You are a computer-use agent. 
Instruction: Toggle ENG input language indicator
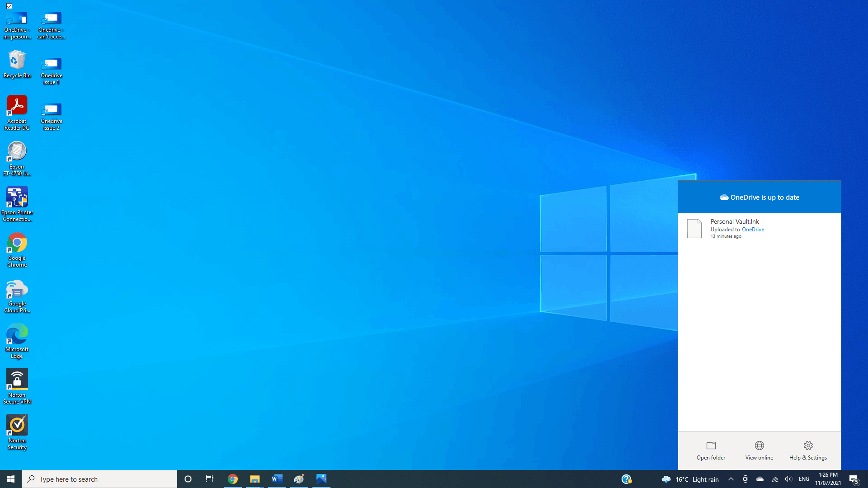pos(804,479)
